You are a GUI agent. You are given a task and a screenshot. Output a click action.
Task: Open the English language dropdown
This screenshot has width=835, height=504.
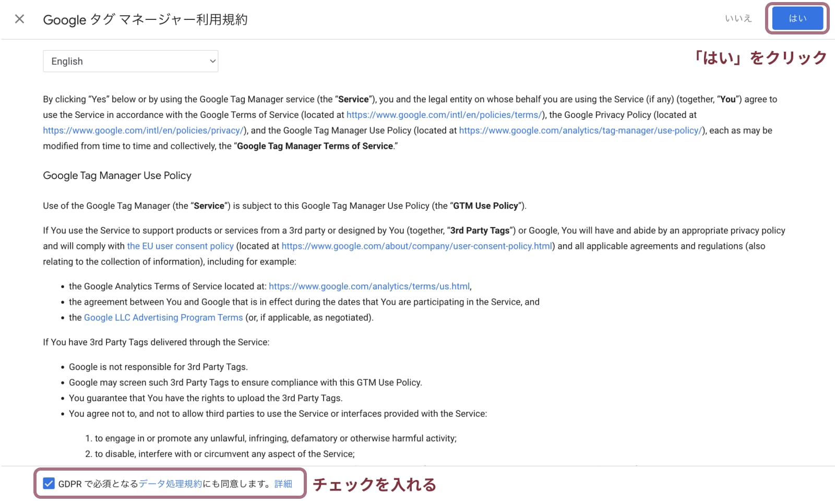coord(130,61)
